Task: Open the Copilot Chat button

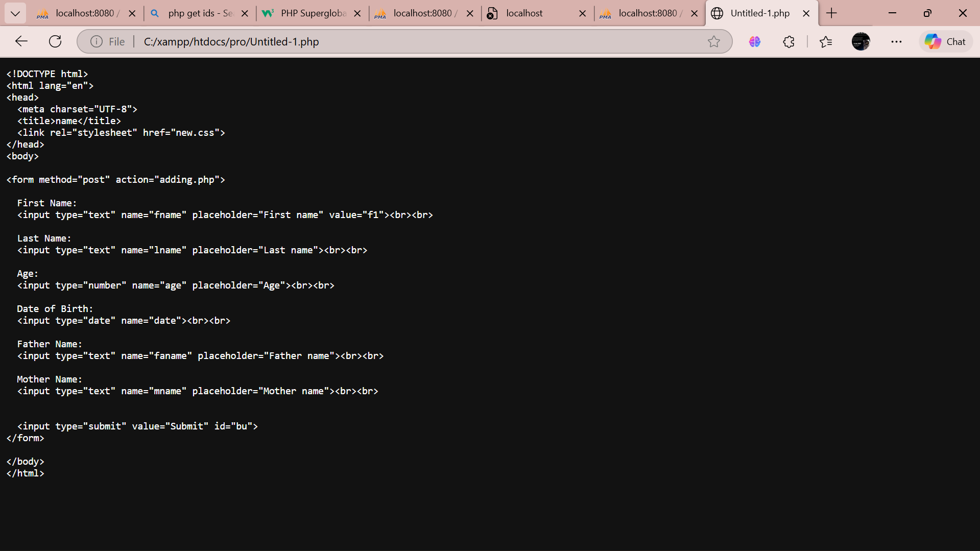Action: coord(945,41)
